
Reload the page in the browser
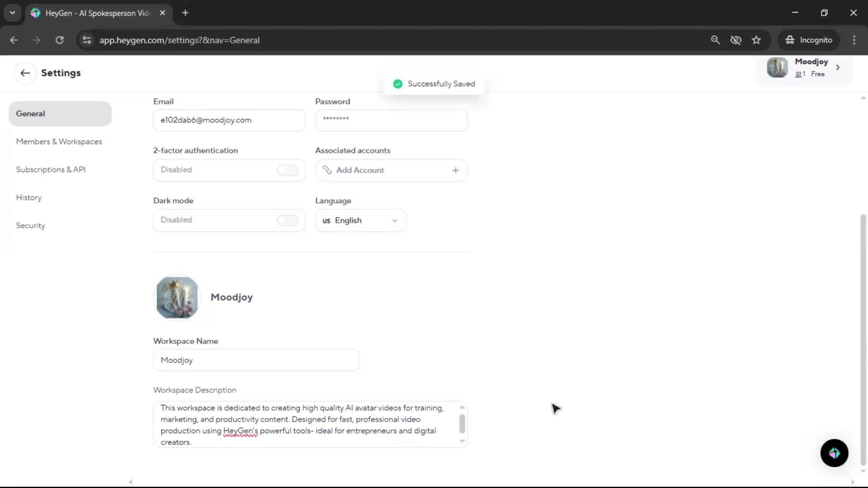click(59, 40)
